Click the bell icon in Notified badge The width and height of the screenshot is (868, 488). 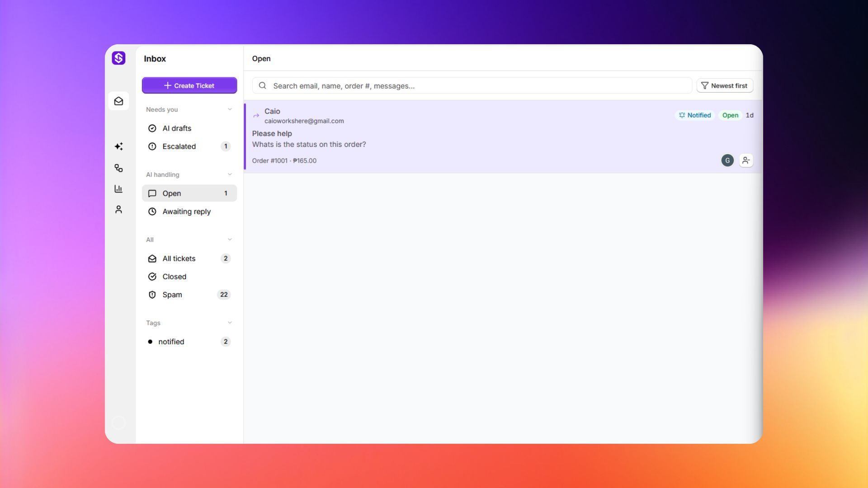(682, 115)
